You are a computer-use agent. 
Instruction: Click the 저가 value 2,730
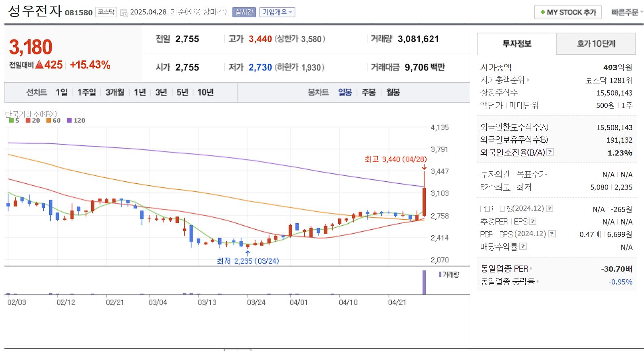260,67
